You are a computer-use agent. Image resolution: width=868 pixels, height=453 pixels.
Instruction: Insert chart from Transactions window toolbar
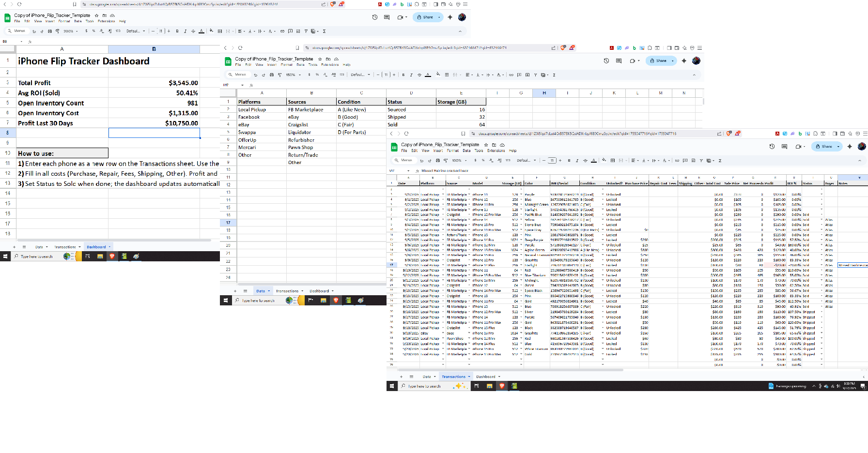pos(692,161)
